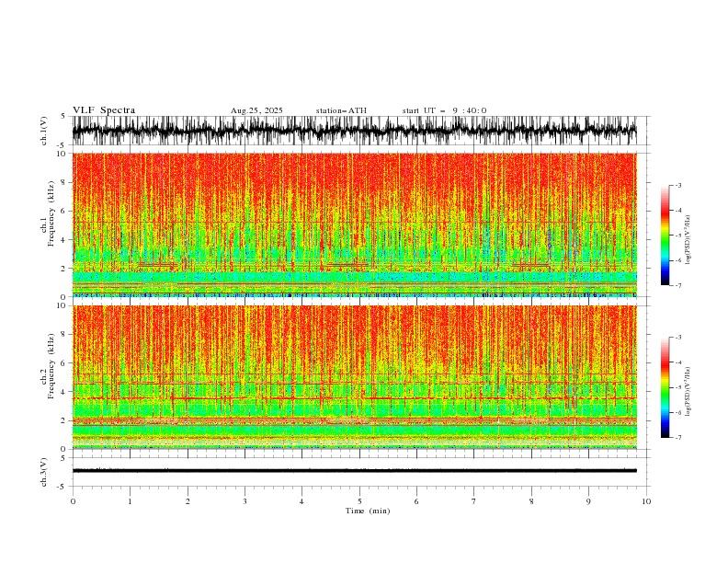Click time axis tick label "1"
The width and height of the screenshot is (728, 563).
coord(130,501)
